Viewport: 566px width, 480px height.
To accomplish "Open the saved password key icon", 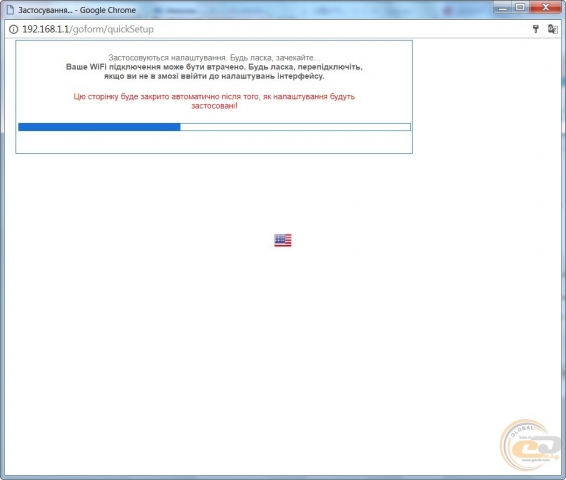I will [x=536, y=29].
